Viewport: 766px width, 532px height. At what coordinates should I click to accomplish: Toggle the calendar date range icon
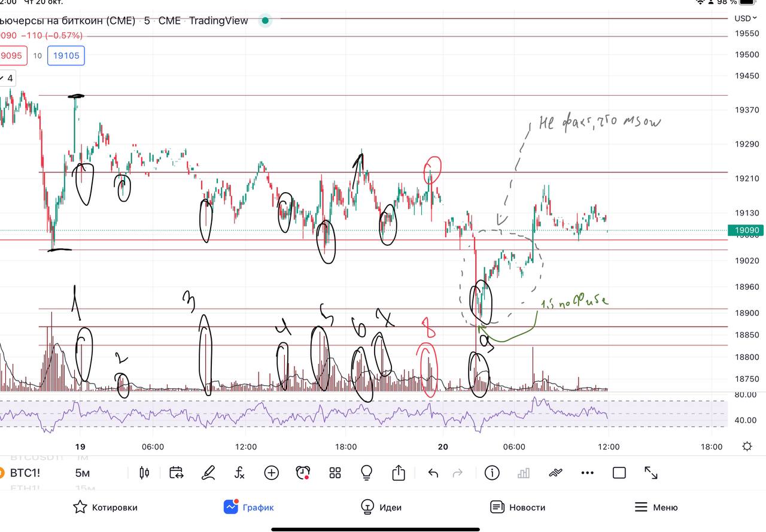coord(176,473)
